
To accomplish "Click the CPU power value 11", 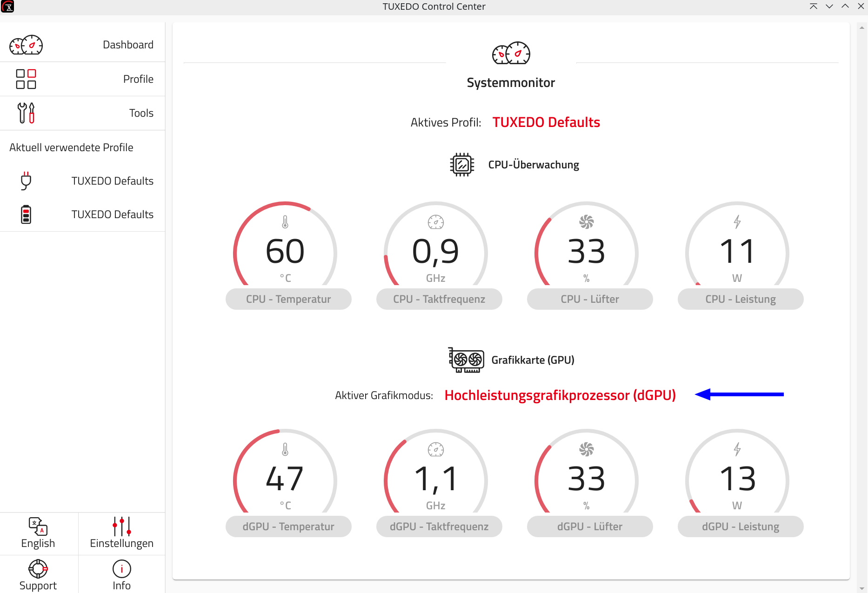I will tap(737, 252).
